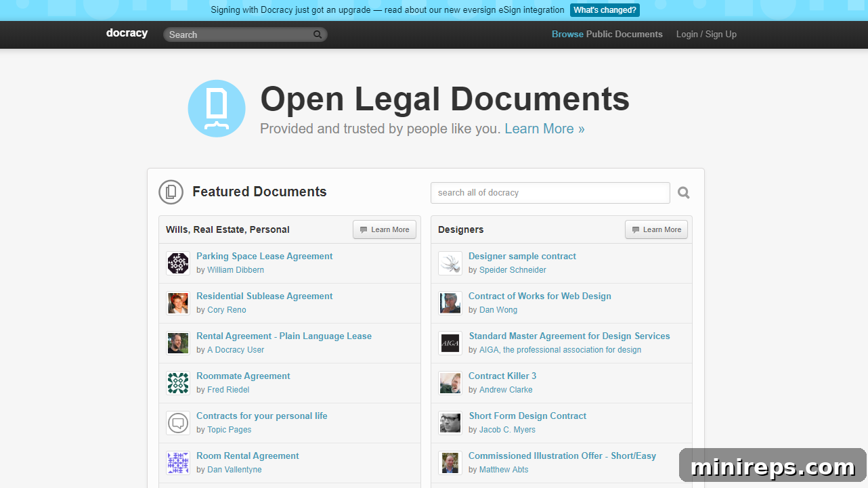Follow the Learn More » link under headline
This screenshot has height=488, width=868.
(544, 129)
